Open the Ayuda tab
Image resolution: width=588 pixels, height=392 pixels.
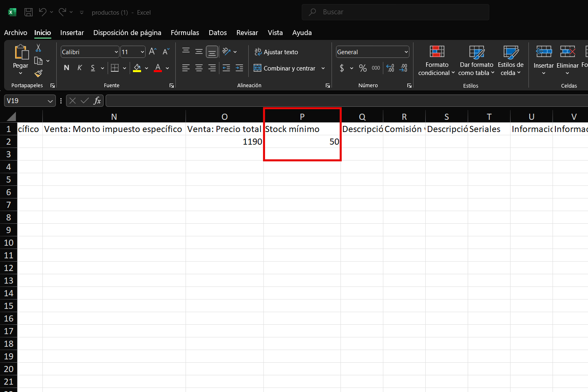coord(302,33)
